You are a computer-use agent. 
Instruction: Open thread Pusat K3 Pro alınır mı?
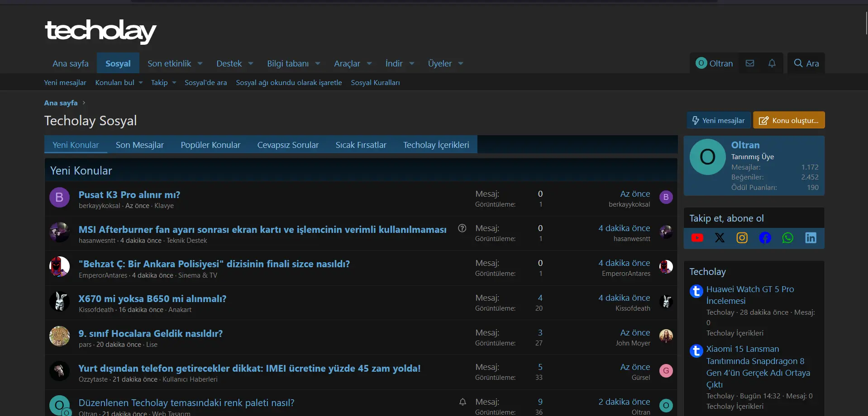[x=129, y=195]
